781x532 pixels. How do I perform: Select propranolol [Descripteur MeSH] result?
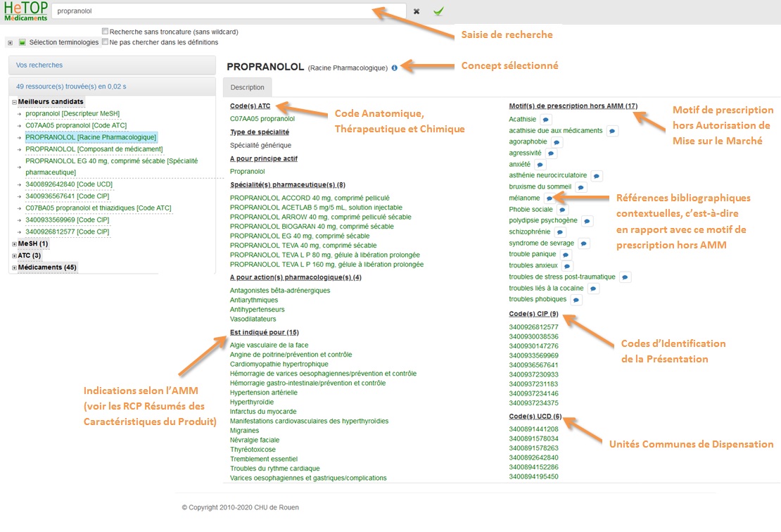pos(72,113)
